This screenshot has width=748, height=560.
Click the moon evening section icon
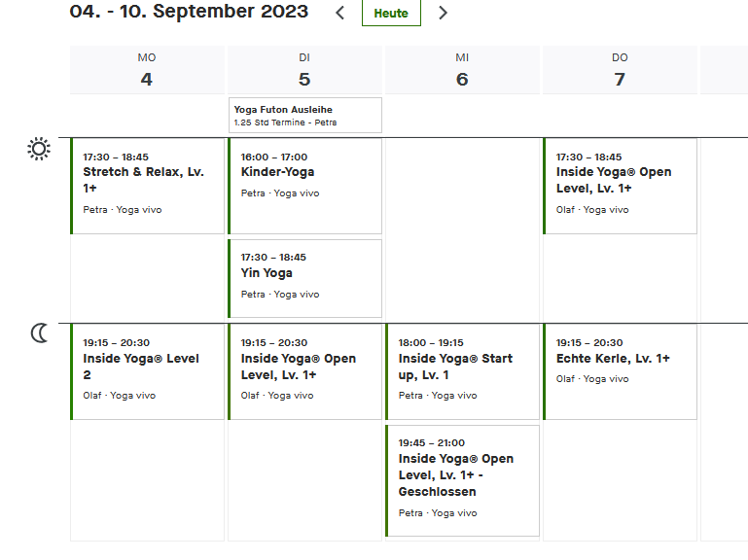(x=39, y=333)
